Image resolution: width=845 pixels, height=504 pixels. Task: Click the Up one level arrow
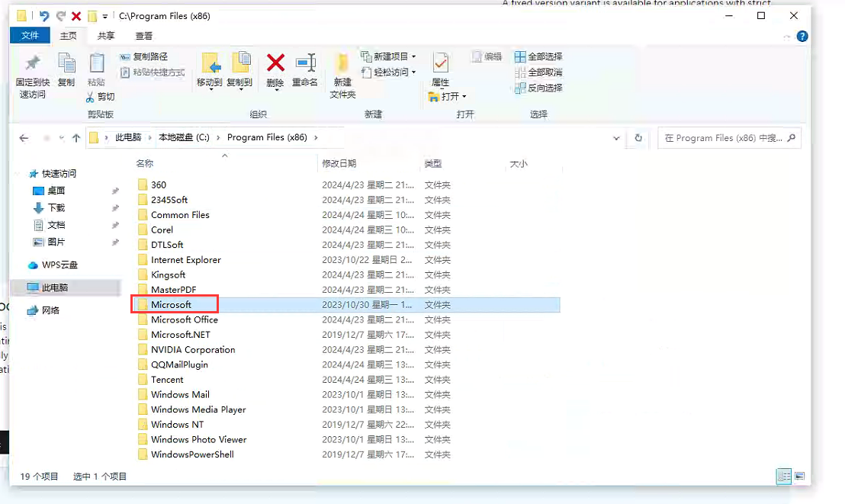(76, 138)
